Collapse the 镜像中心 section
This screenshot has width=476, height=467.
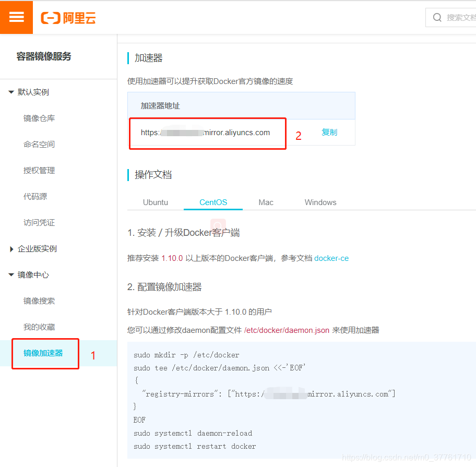[11, 274]
